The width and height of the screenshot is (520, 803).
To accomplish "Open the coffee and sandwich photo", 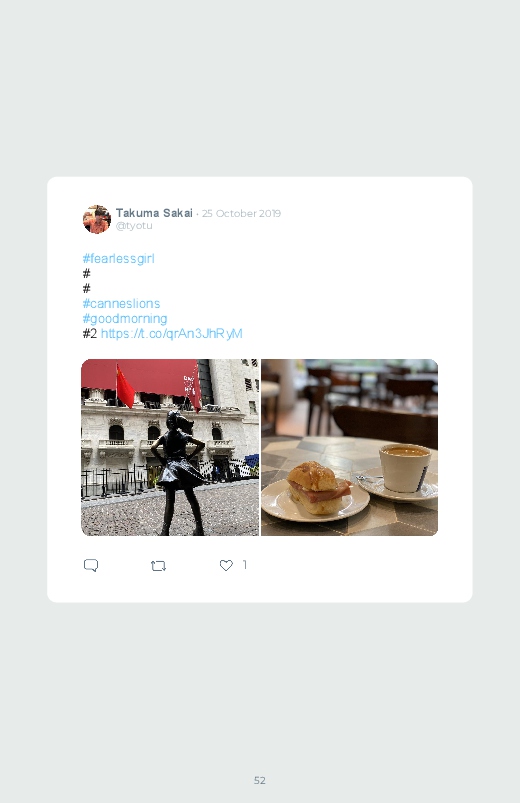I will (349, 448).
